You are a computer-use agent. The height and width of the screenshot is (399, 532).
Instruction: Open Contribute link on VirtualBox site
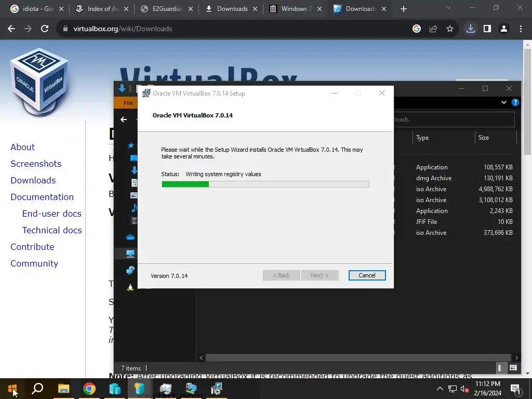pos(32,247)
